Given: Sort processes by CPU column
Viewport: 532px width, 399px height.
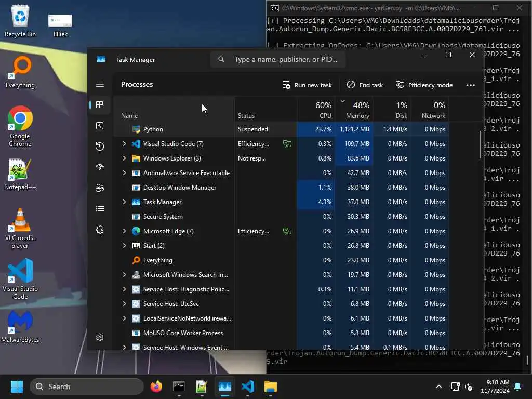Looking at the screenshot, I should 315,109.
